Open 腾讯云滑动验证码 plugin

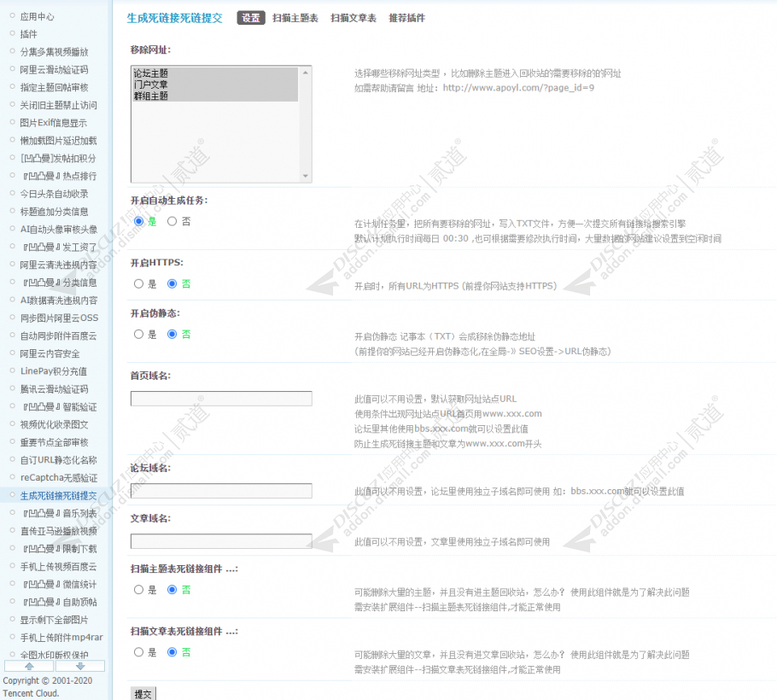point(54,389)
